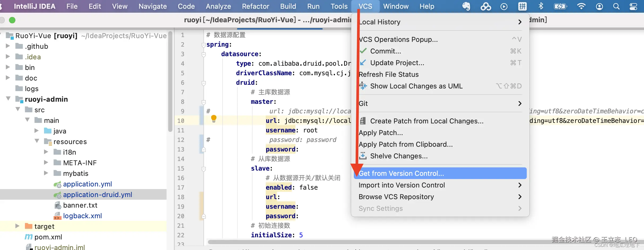Expand the mybatis folder

[x=46, y=173]
